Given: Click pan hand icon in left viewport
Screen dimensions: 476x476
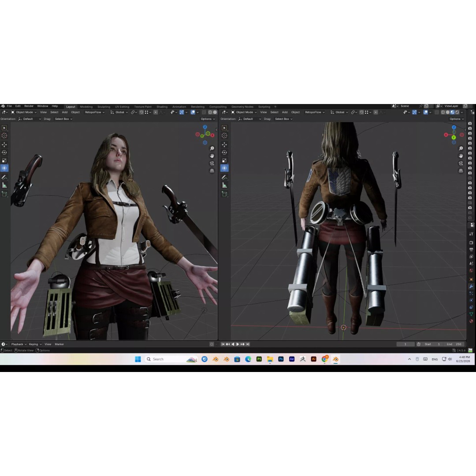Looking at the screenshot, I should click(x=212, y=156).
